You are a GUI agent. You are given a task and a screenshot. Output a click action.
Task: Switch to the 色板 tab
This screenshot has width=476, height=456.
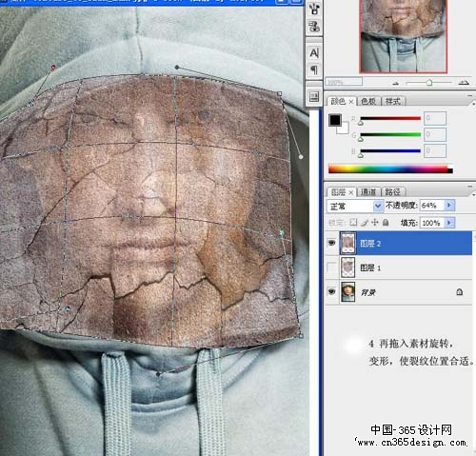pos(368,101)
